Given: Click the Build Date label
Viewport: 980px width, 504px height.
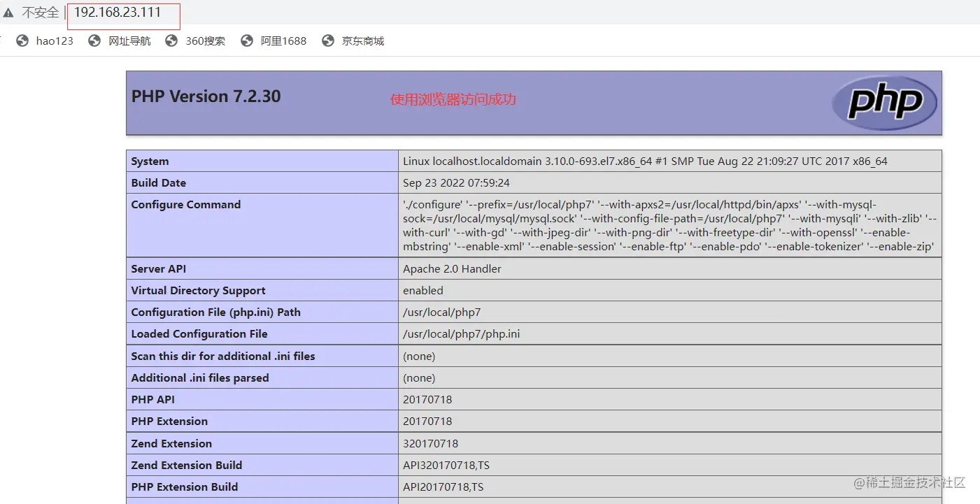Looking at the screenshot, I should [x=159, y=182].
